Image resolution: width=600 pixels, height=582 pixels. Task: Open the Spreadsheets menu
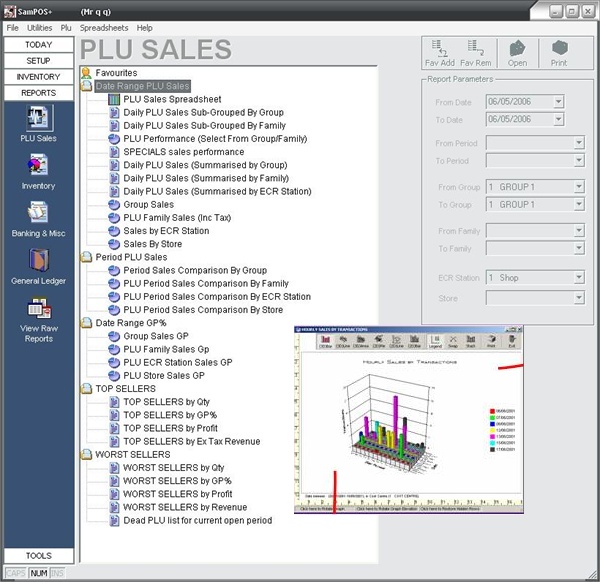(104, 28)
